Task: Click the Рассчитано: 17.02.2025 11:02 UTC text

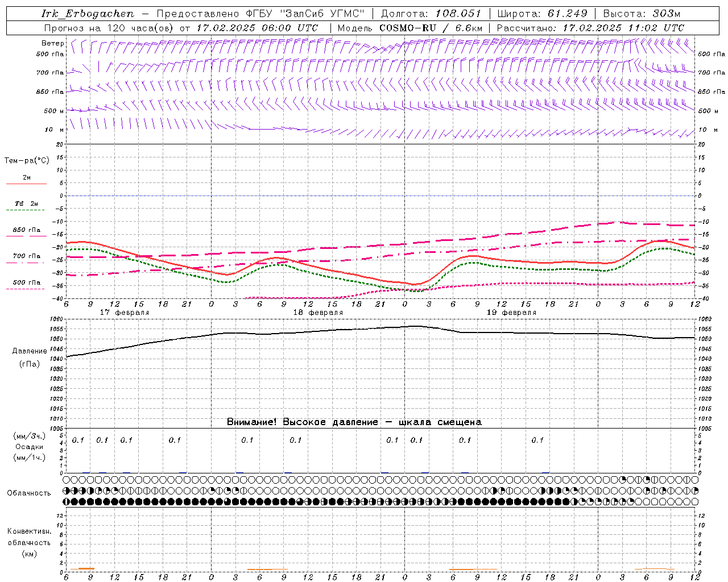Action: coord(590,28)
